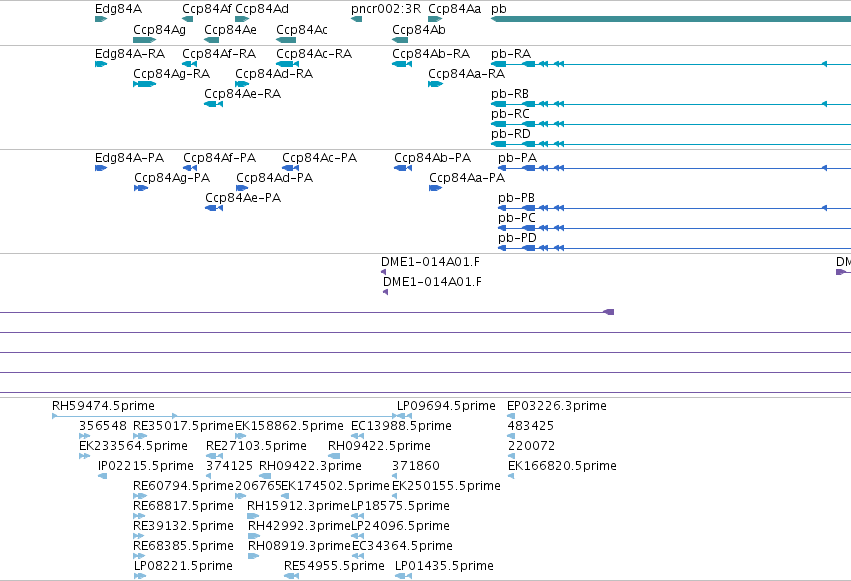This screenshot has height=581, width=851.
Task: Click the Ccp84Ag gene glyph
Action: (144, 40)
